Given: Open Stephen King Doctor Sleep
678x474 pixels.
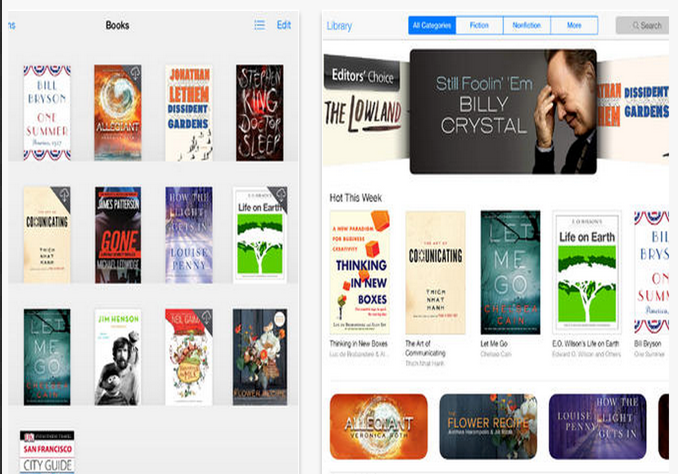Looking at the screenshot, I should click(259, 113).
